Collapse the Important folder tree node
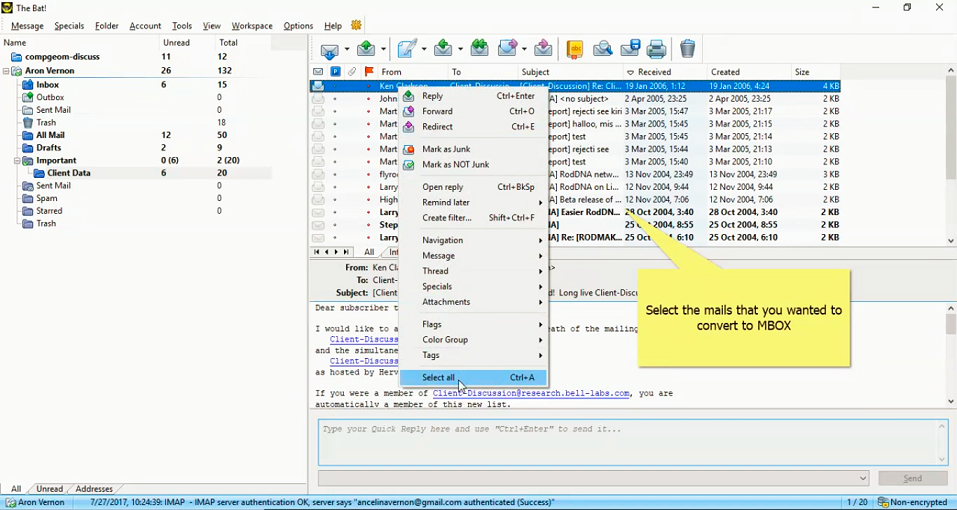957x510 pixels. pos(16,161)
